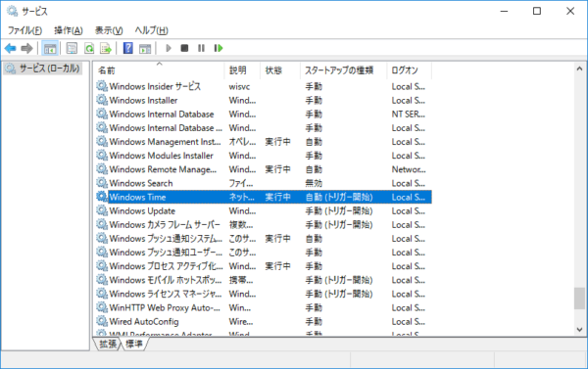Click gear icon of Windows Installer row
This screenshot has height=369, width=588.
click(x=102, y=100)
